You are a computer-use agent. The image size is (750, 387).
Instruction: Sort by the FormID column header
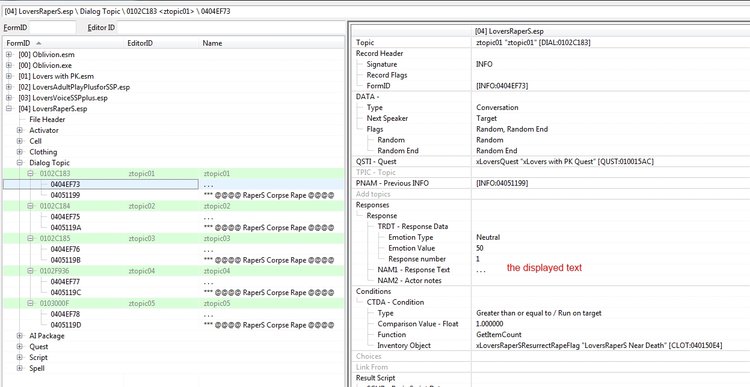[x=64, y=43]
